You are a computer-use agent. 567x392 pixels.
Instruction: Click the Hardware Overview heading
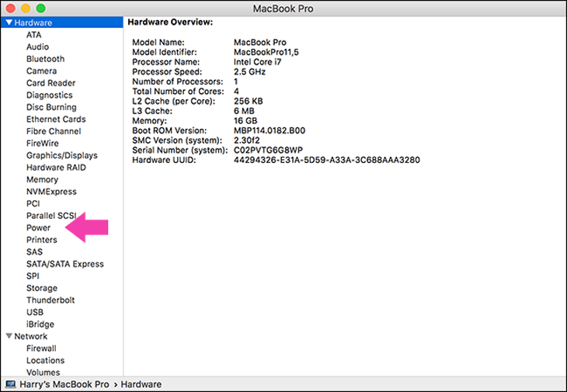click(170, 22)
